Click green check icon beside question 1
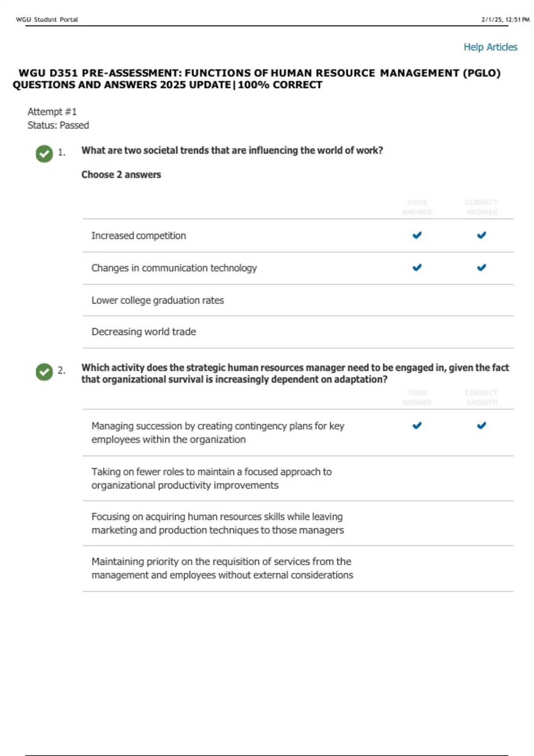The image size is (534, 756). tap(44, 153)
